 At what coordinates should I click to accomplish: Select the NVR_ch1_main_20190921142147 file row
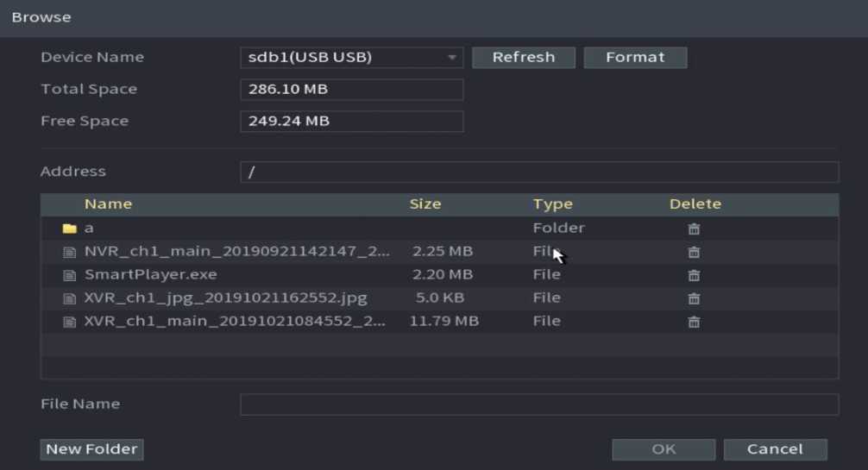(236, 252)
